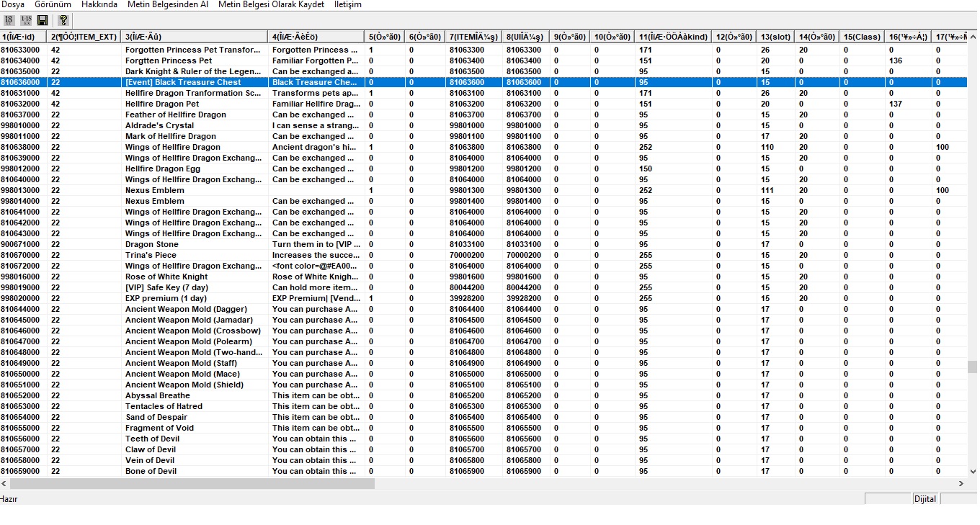Save the file with floppy disk icon
Image resolution: width=980 pixels, height=525 pixels.
(x=43, y=20)
